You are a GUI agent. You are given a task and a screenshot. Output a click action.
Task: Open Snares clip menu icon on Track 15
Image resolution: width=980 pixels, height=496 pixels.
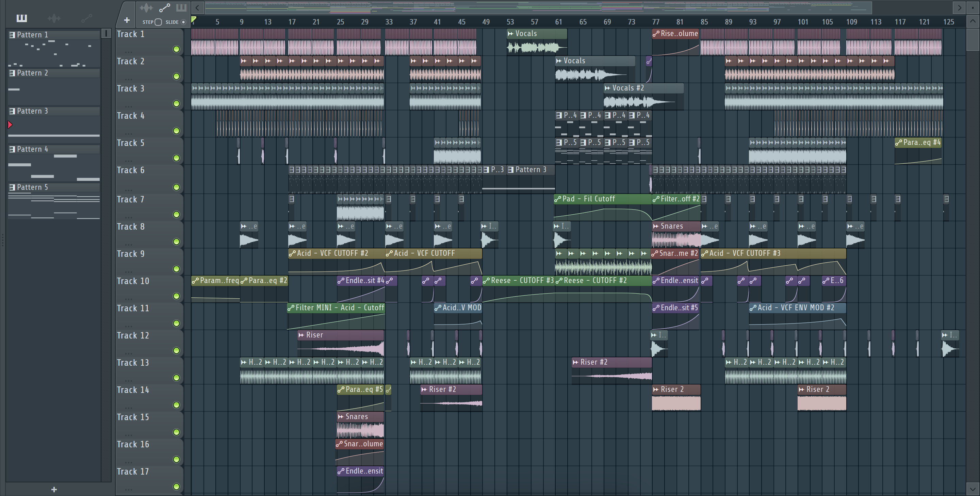341,417
